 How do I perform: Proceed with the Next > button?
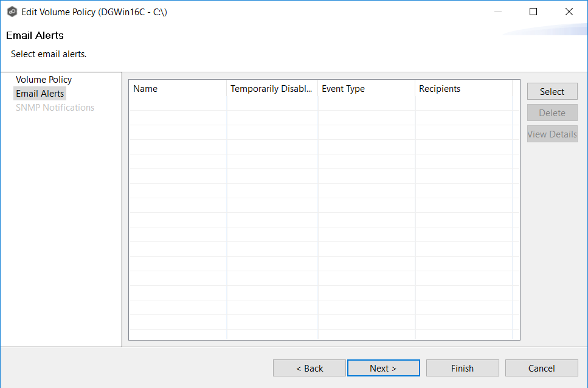pyautogui.click(x=383, y=368)
